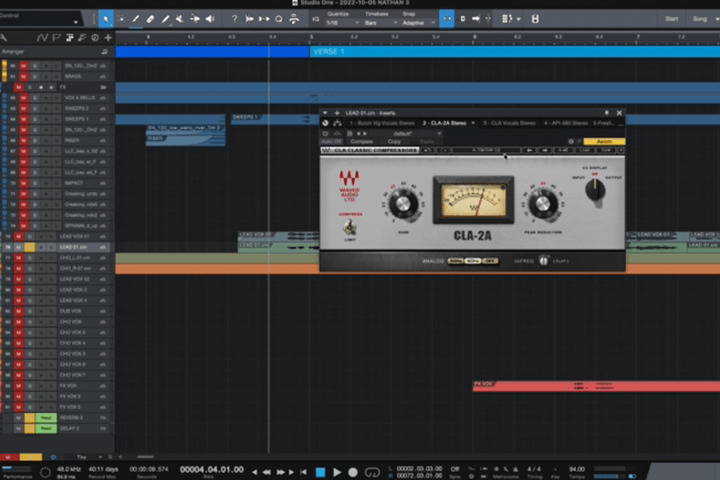
Task: Switch to CLA Vocals Stereo tab
Action: 509,123
